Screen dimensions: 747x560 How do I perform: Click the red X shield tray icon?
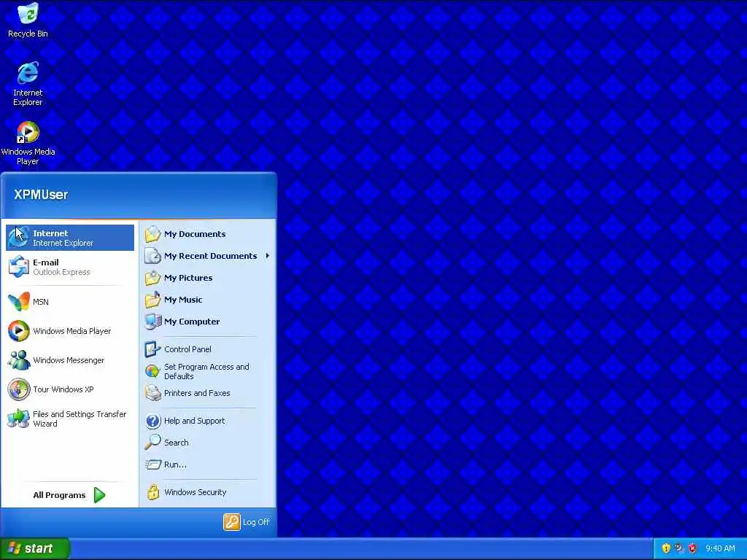[x=693, y=548]
